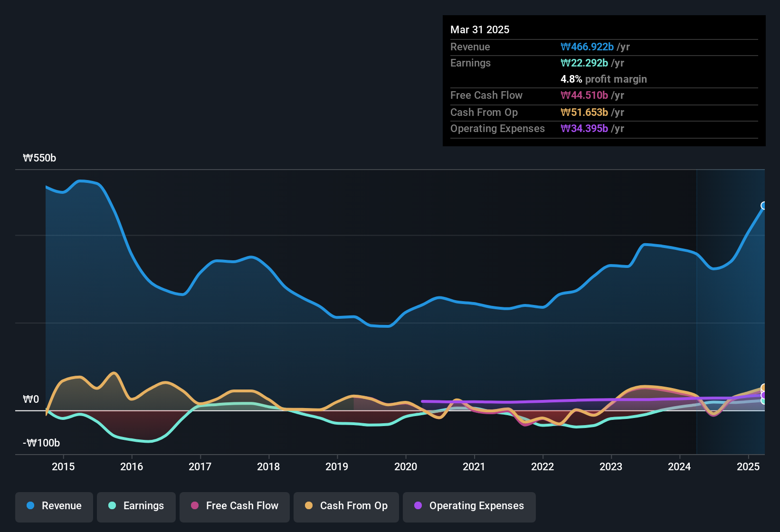The height and width of the screenshot is (532, 780).
Task: Click the teal Earnings legend dot
Action: click(112, 506)
